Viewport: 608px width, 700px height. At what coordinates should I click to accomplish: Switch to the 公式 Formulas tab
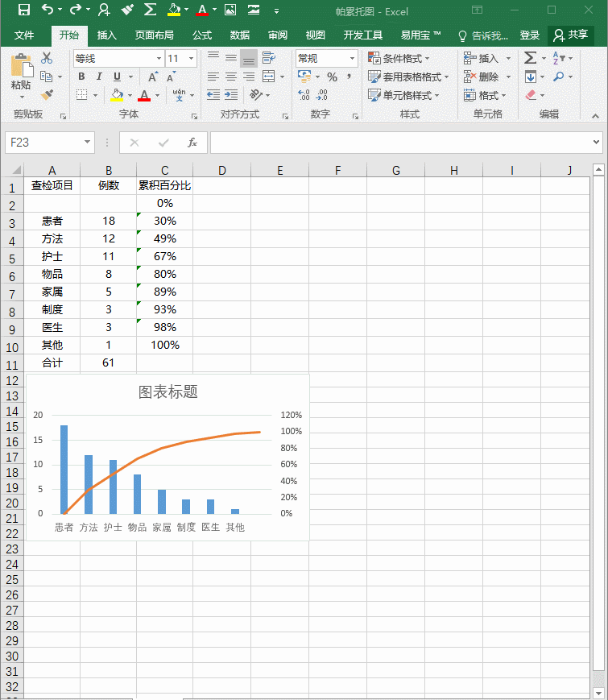(x=202, y=35)
